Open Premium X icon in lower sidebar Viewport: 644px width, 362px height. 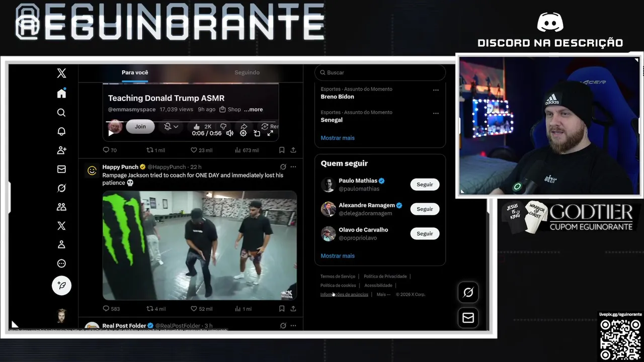61,226
